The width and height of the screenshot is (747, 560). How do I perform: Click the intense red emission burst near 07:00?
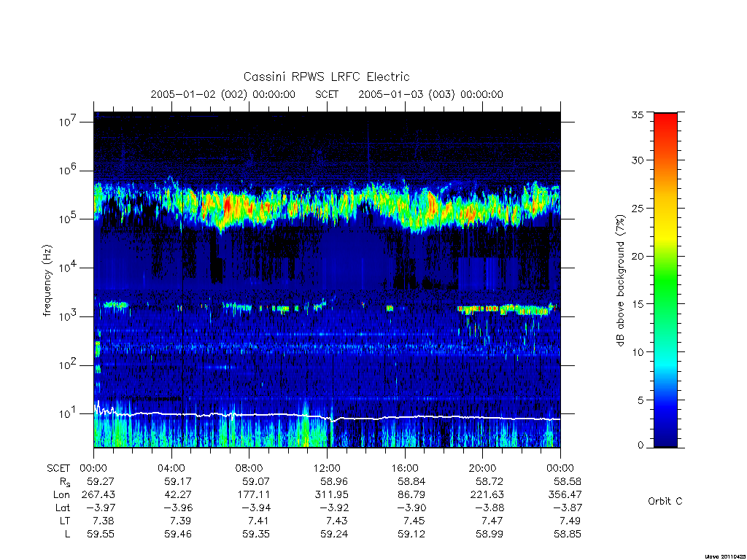click(x=228, y=206)
